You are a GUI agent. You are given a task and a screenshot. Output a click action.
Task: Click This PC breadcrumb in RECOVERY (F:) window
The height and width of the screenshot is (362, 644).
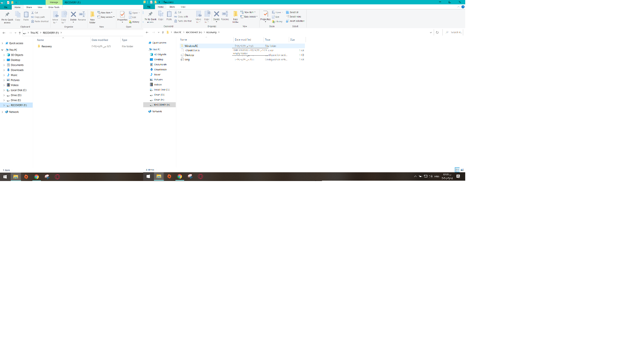coord(34,33)
